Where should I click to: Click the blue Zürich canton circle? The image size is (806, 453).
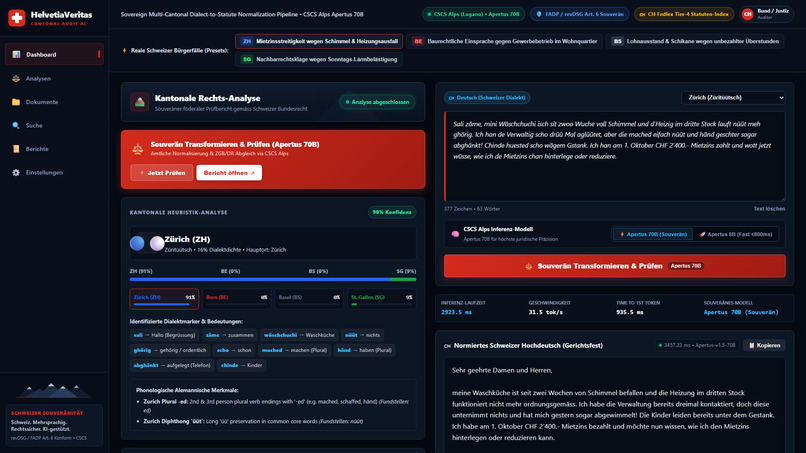click(137, 243)
